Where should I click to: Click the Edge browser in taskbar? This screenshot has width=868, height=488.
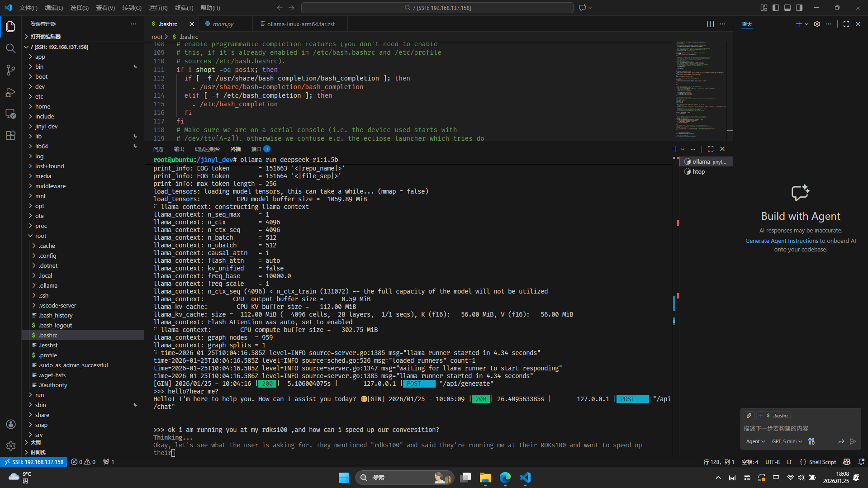pos(505,478)
